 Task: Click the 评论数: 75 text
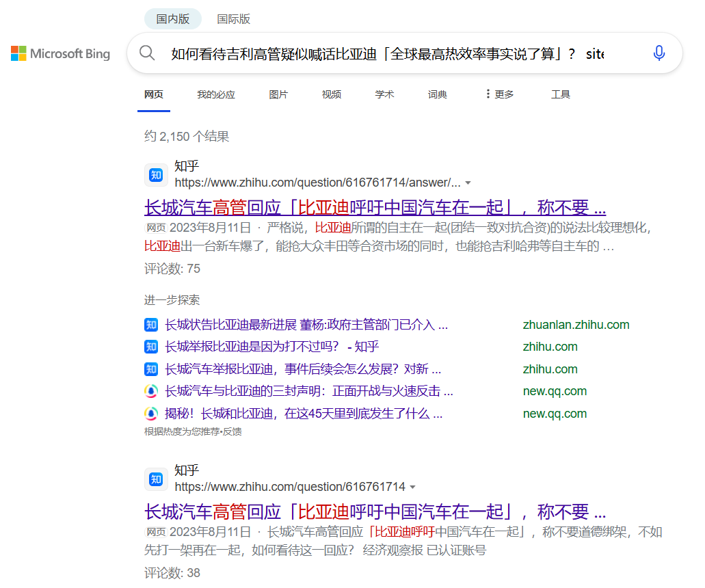pos(172,269)
